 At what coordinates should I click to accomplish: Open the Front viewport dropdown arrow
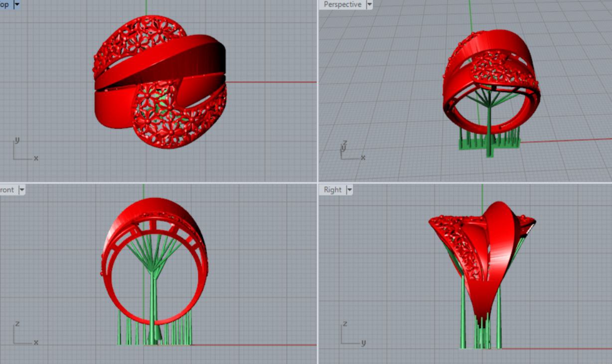click(21, 190)
